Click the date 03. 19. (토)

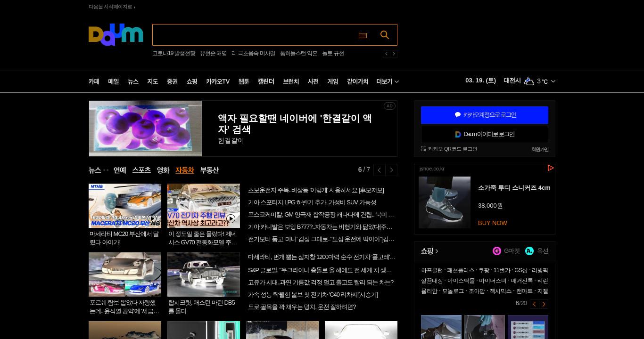click(480, 81)
